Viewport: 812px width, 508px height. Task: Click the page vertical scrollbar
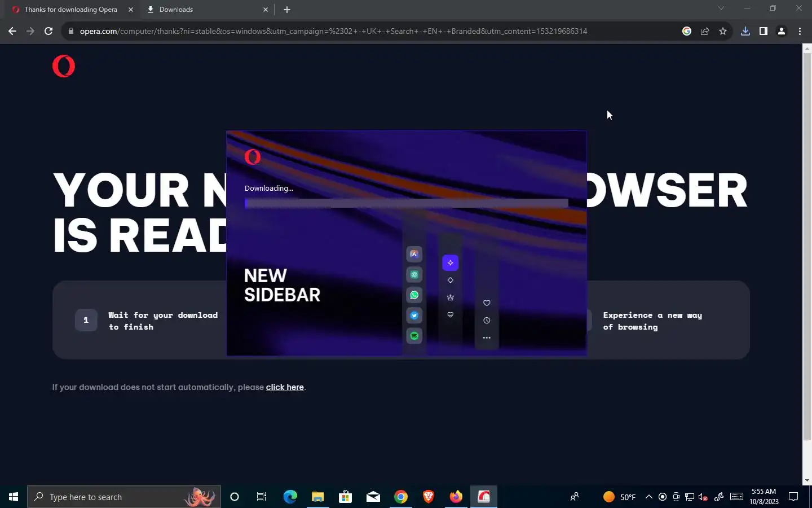[x=807, y=247]
